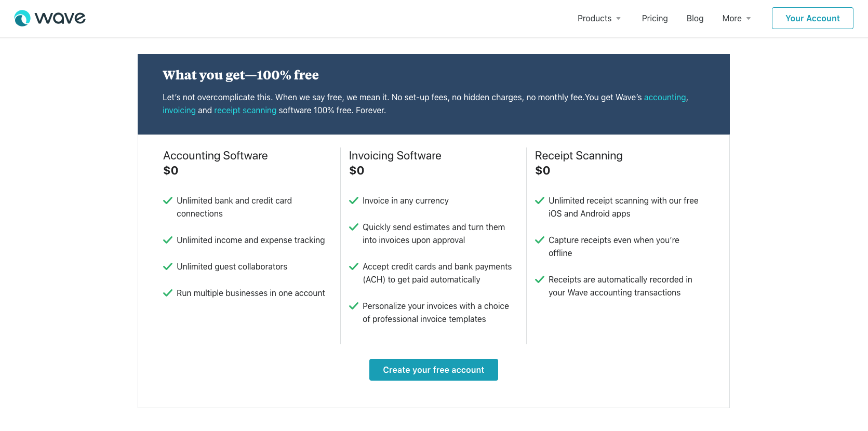The image size is (868, 431).
Task: Click the Your Account button
Action: (x=812, y=18)
